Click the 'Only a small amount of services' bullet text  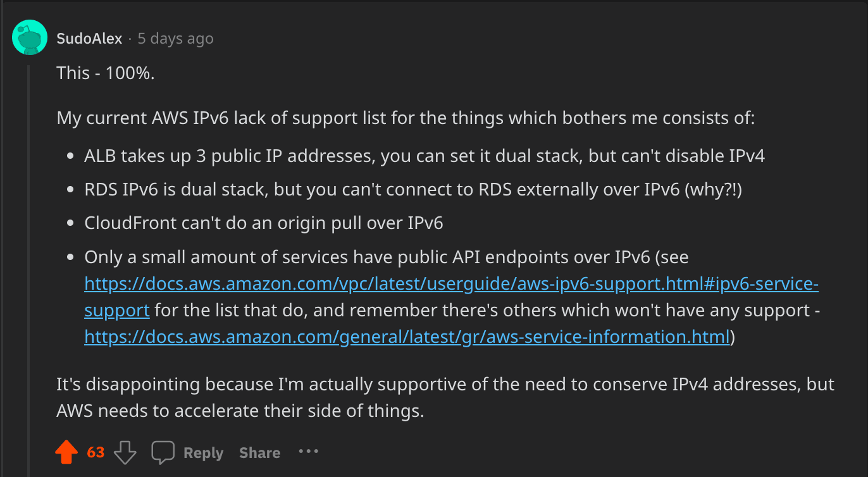point(452,297)
